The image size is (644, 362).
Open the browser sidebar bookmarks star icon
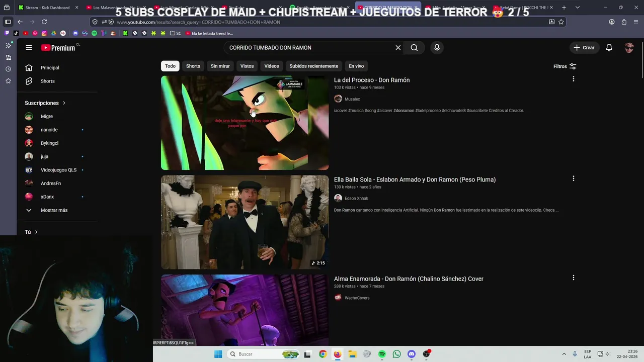point(8,81)
